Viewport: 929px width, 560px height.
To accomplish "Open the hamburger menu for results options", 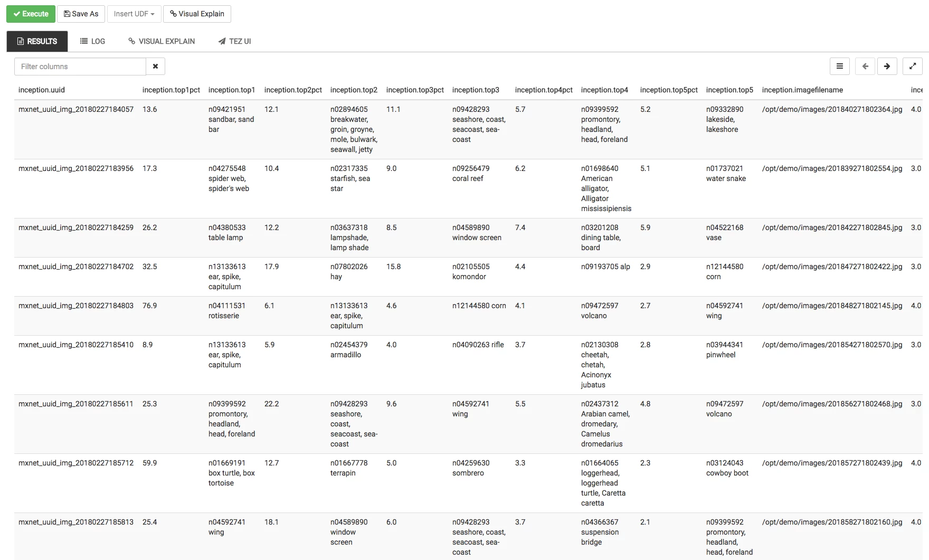I will [x=840, y=67].
